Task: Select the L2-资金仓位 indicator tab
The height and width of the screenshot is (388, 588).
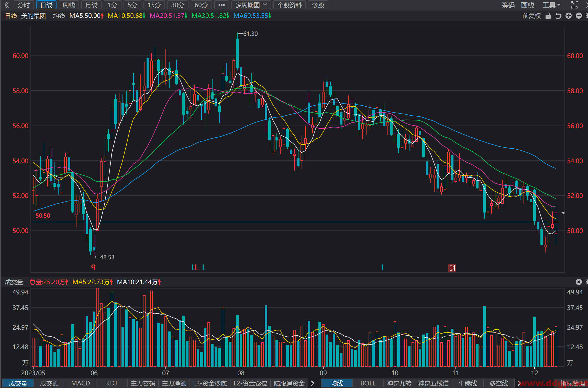Action: 250,383
